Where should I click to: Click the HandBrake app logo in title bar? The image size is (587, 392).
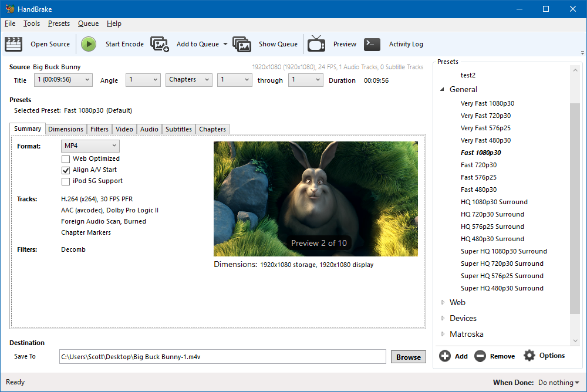coord(10,9)
